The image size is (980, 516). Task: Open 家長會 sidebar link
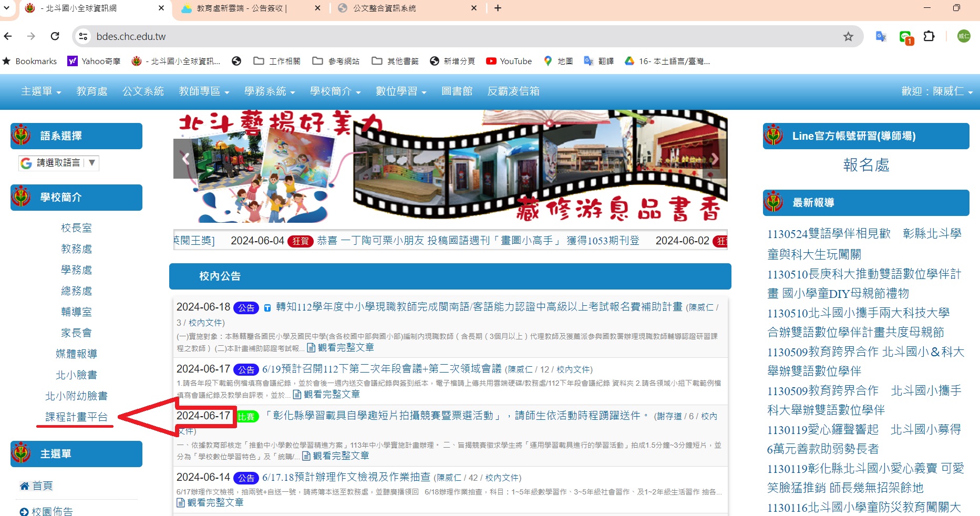[77, 333]
